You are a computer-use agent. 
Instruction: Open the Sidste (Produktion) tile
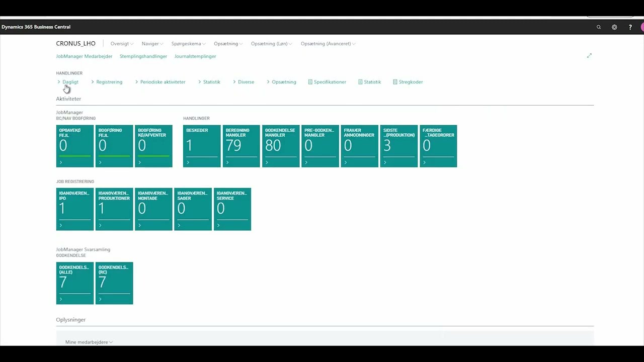(x=399, y=146)
